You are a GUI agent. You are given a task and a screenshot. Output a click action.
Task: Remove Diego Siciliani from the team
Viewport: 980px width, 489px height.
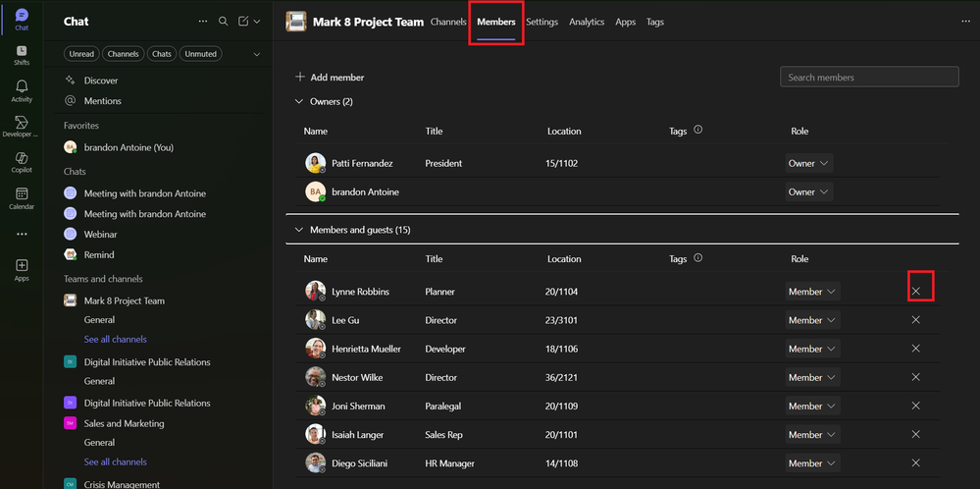pos(915,463)
